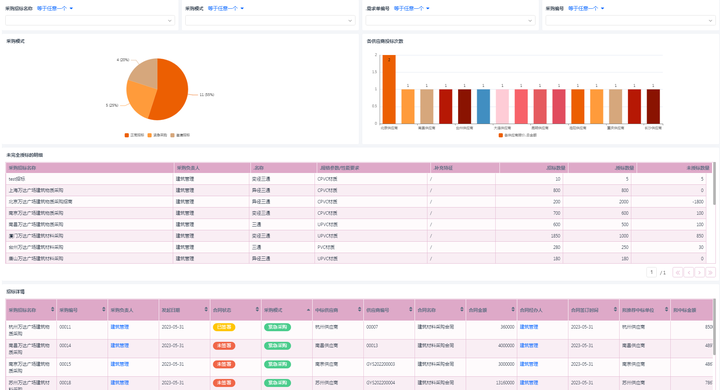The height and width of the screenshot is (390, 720).
Task: Click vertical scrollbar of bidding details table
Action: point(714,327)
